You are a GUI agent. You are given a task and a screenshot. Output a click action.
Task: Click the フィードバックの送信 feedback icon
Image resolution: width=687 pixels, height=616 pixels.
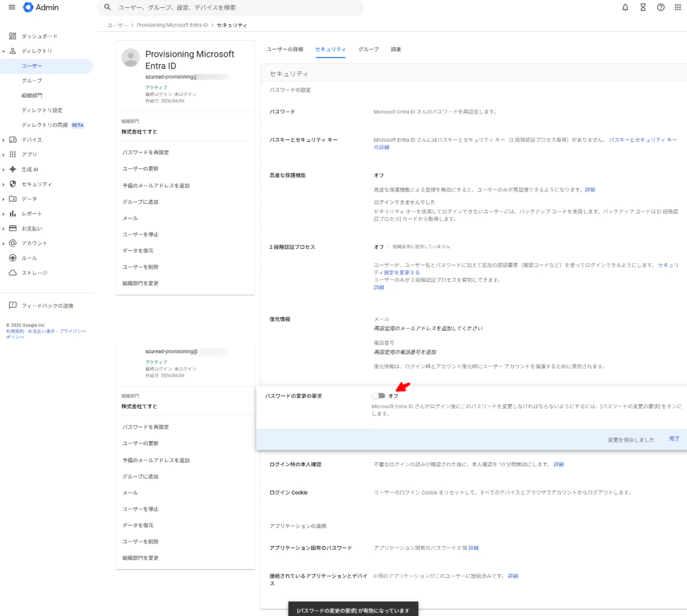point(13,305)
